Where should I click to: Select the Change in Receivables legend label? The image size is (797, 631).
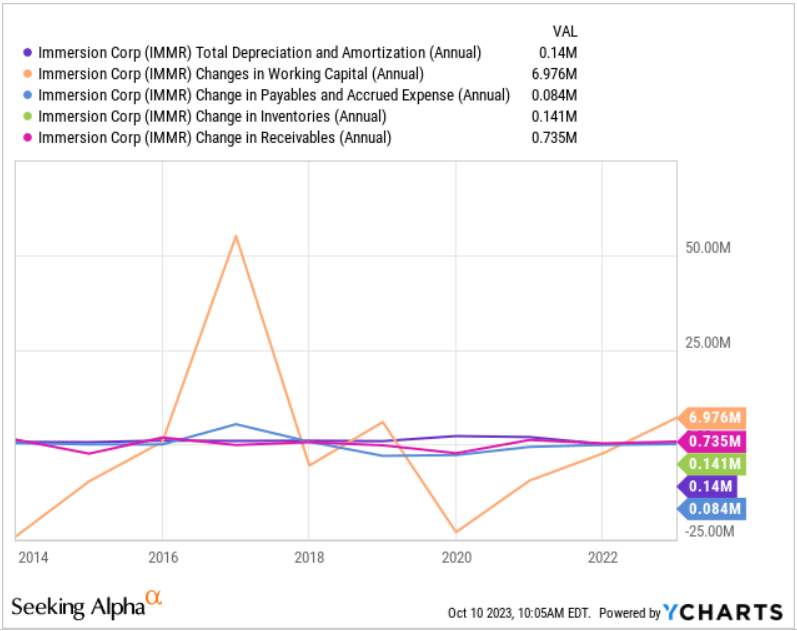(214, 138)
